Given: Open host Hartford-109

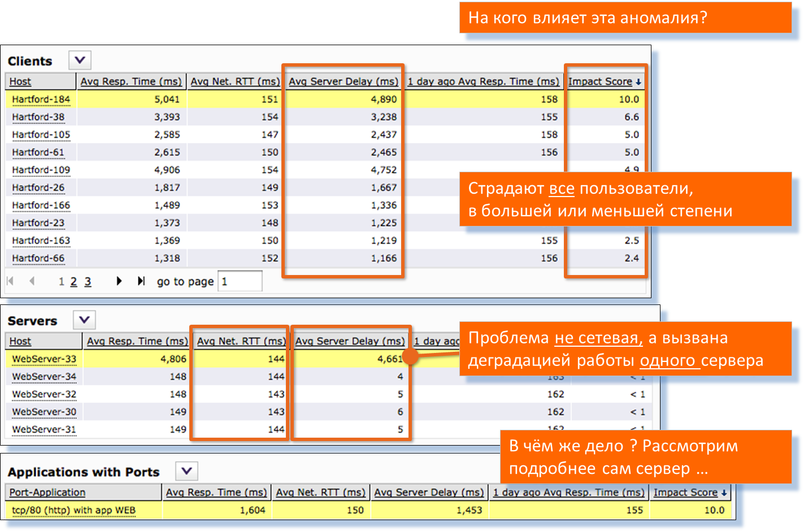Looking at the screenshot, I should [x=41, y=170].
